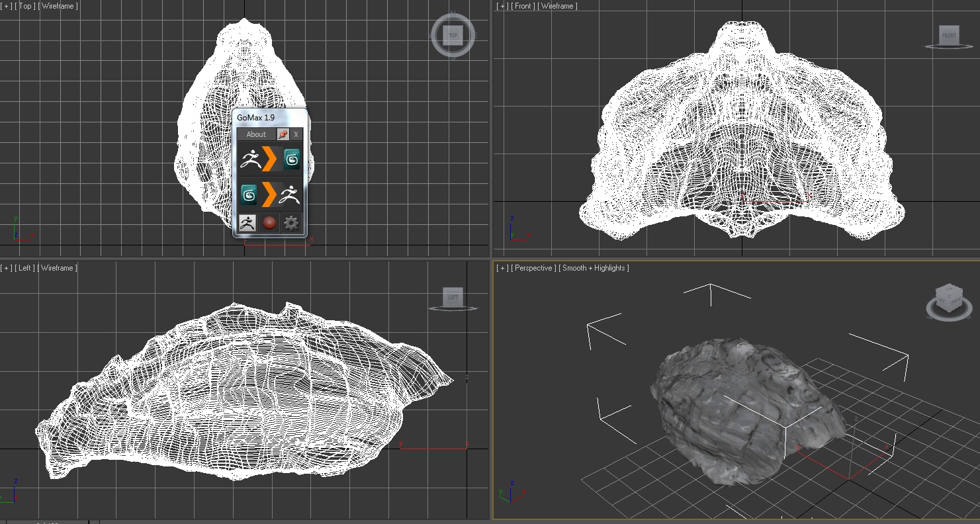980x524 pixels.
Task: Open the Wireframe shading menu in Front viewport
Action: (x=557, y=6)
